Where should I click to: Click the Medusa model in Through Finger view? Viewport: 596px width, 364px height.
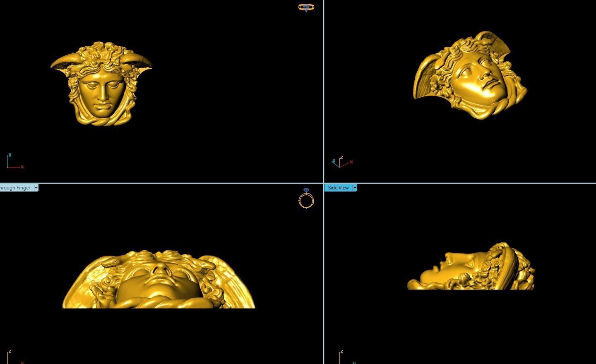(159, 279)
